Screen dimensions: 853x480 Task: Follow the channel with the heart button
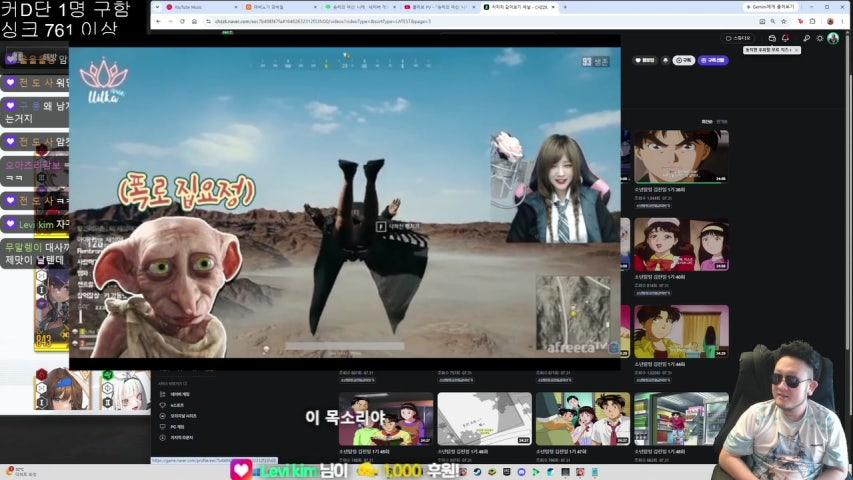point(644,60)
